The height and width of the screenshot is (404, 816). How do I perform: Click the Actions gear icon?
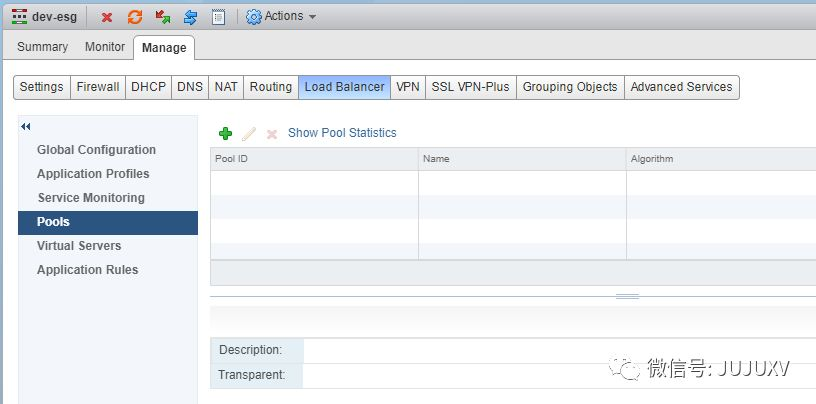click(x=253, y=17)
